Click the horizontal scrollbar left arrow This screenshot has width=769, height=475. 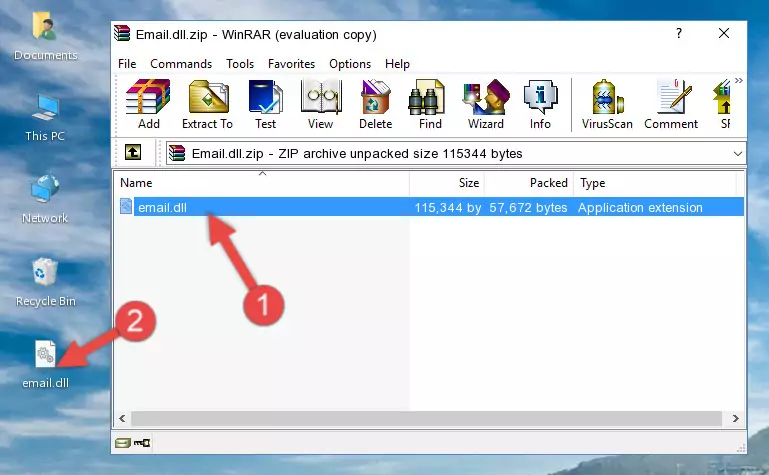[x=123, y=419]
